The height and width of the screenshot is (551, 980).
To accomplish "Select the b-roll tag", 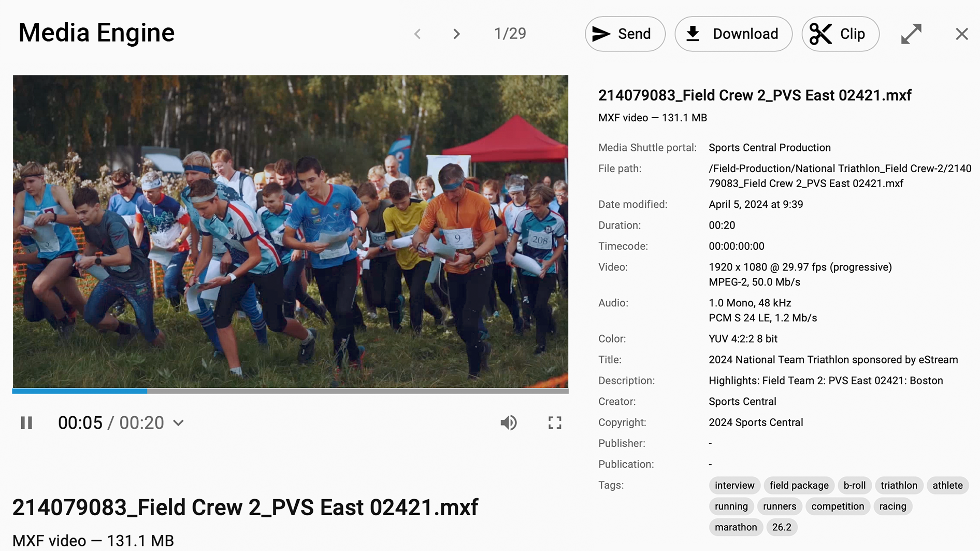I will click(x=854, y=485).
